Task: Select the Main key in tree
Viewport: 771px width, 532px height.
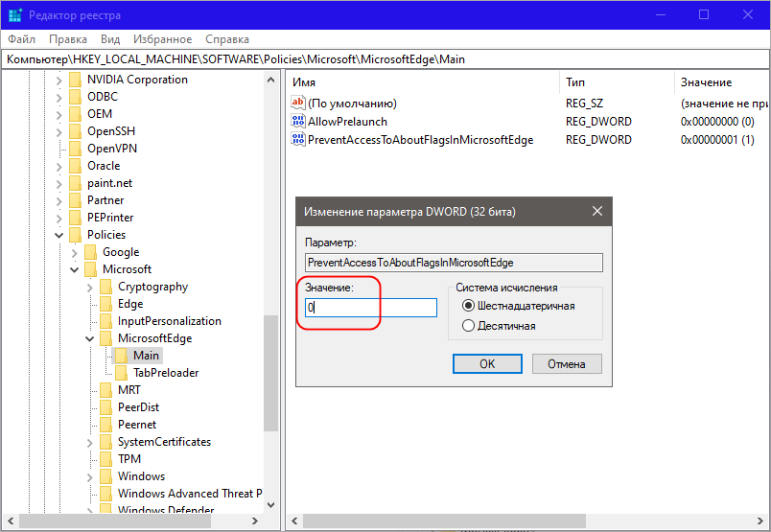Action: 146,356
